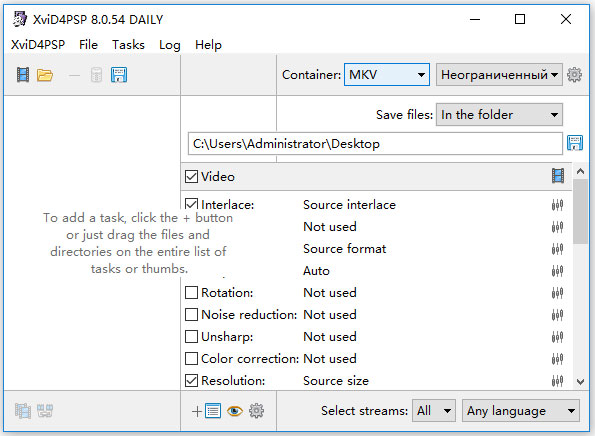Click floppy icon next to output folder path
595x436 pixels.
(575, 143)
